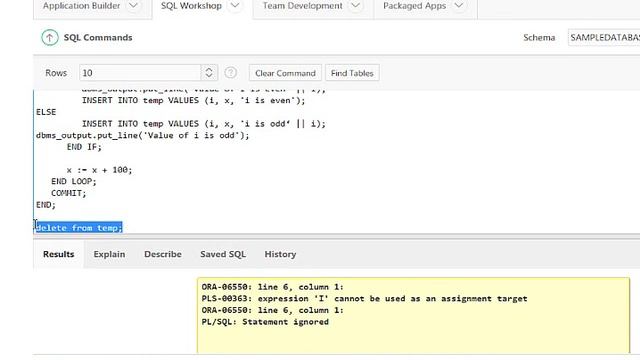Expand the Packaged Apps dropdown chevron

pos(459,6)
